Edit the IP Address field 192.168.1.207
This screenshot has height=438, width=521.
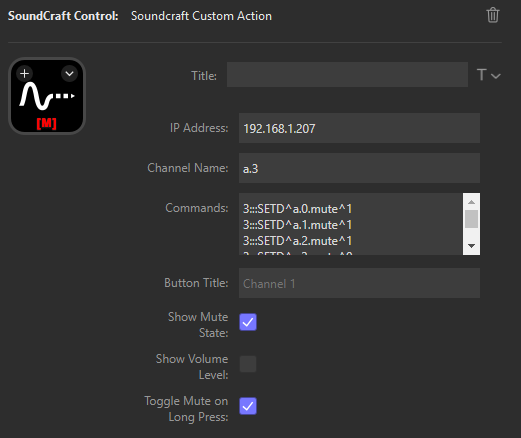(359, 128)
